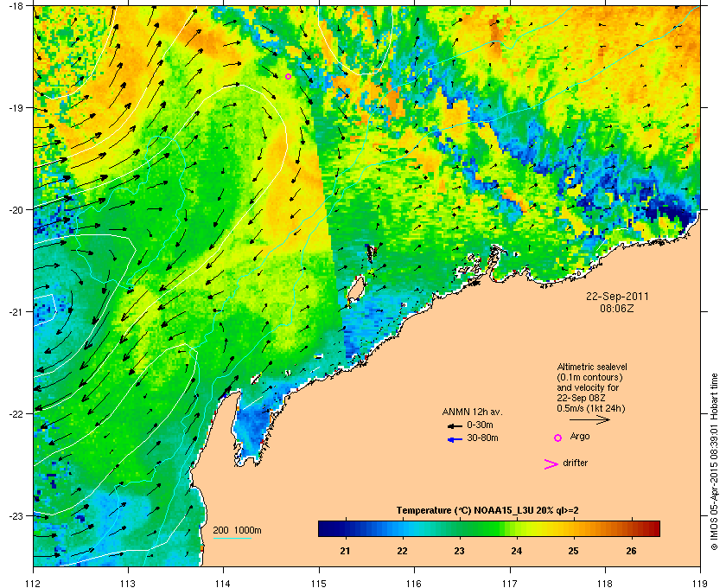
Task: Click latitude axis label -23
Action: click(x=16, y=515)
